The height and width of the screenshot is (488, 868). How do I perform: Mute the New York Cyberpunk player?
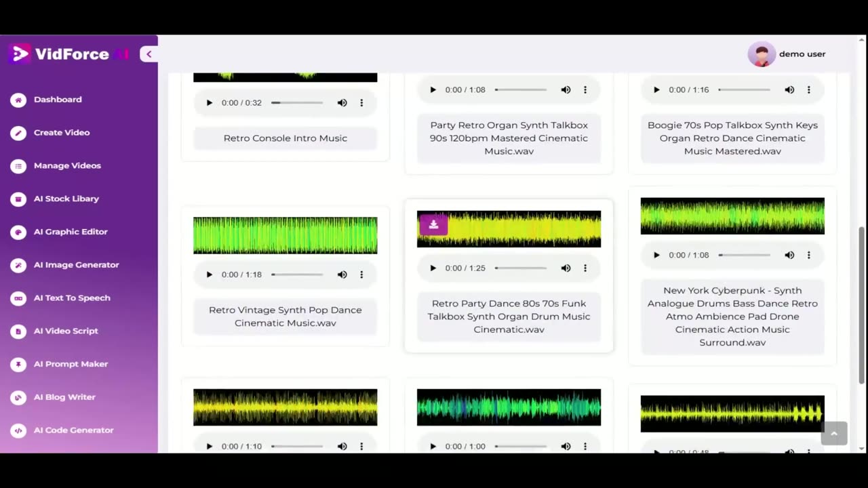click(x=790, y=256)
